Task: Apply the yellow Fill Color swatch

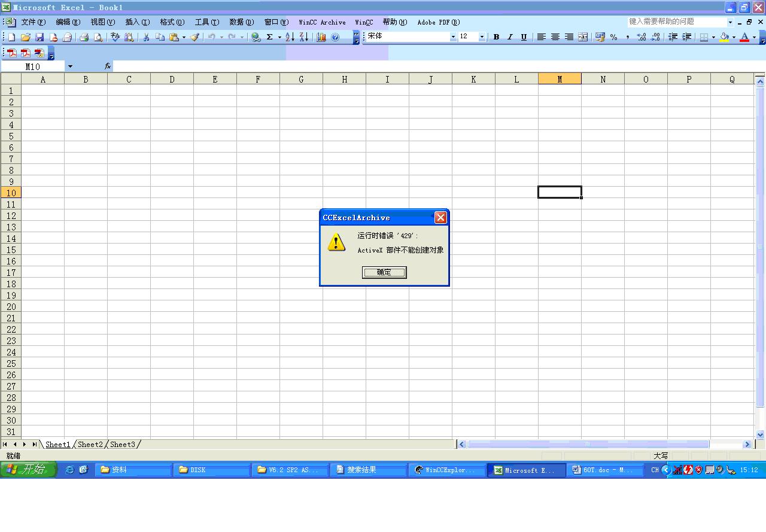Action: [724, 37]
